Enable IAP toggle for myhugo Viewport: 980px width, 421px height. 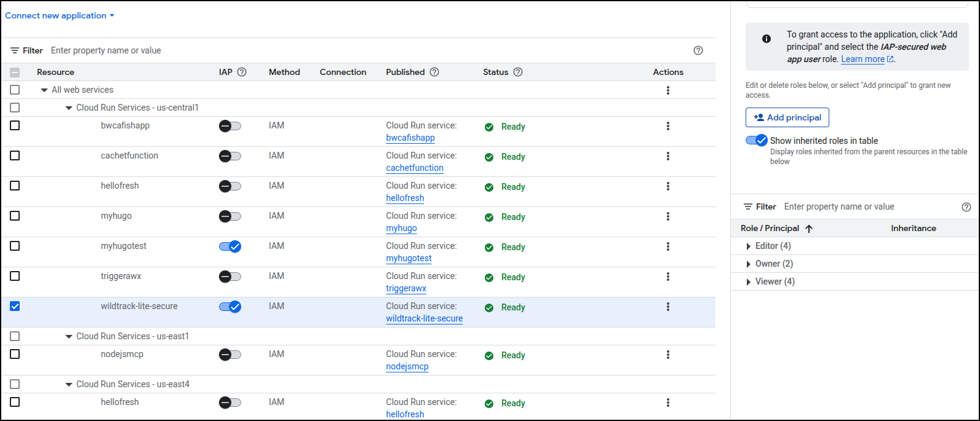pos(230,216)
